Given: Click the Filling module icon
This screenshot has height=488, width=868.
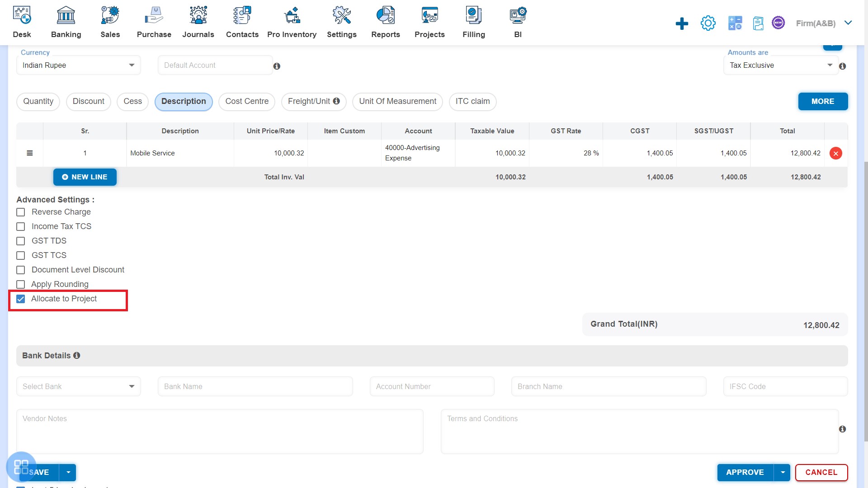Looking at the screenshot, I should pos(473,14).
